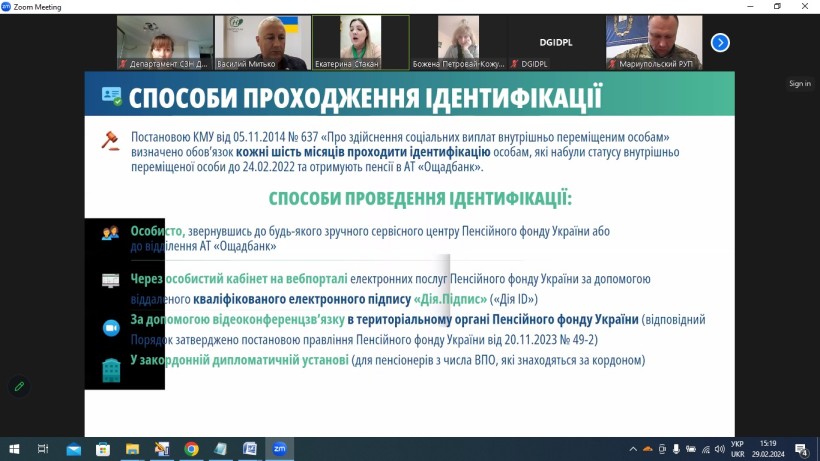Show next participants with the blue arrow

pyautogui.click(x=720, y=42)
